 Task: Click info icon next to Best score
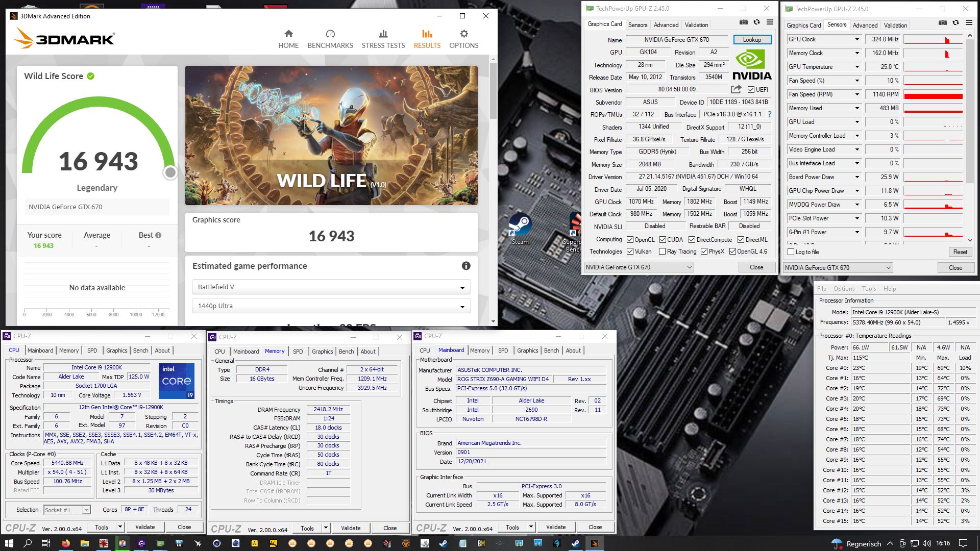158,235
